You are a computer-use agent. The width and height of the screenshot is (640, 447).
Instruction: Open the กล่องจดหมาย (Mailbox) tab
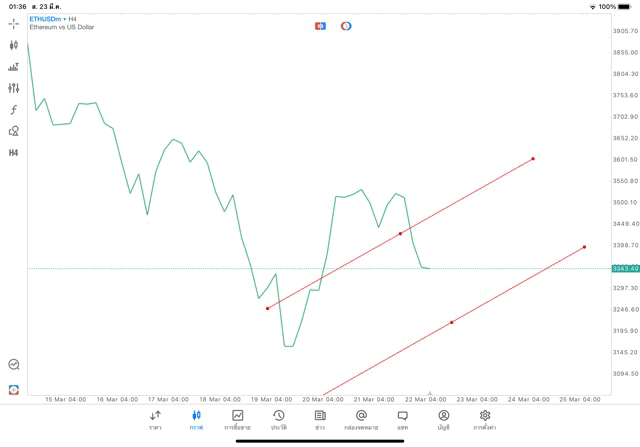pos(361,419)
